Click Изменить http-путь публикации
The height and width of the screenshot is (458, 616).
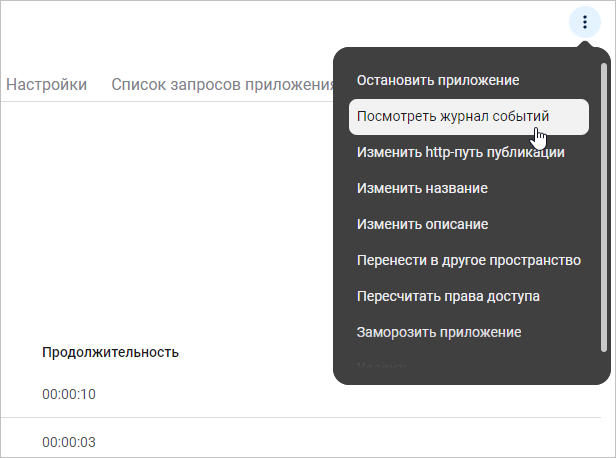(461, 153)
